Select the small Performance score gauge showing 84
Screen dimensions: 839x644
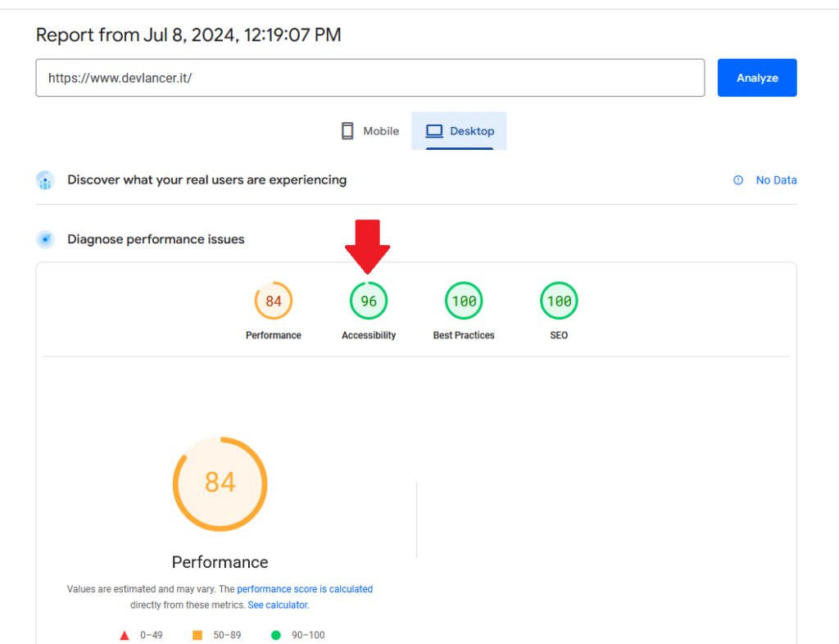click(x=274, y=302)
